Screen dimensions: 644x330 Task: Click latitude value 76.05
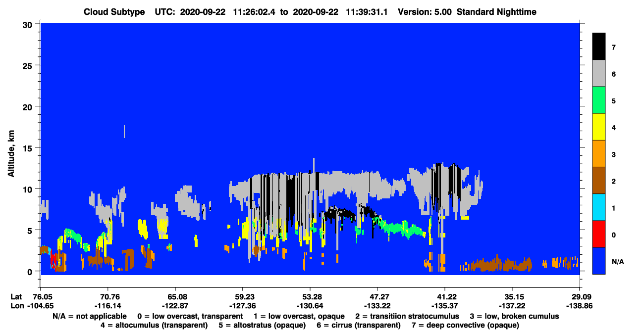point(42,296)
